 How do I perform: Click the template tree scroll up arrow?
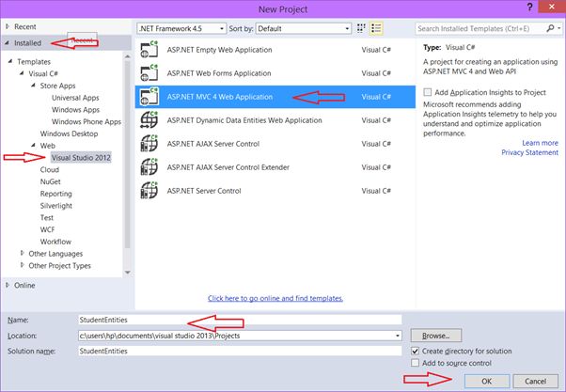128,56
